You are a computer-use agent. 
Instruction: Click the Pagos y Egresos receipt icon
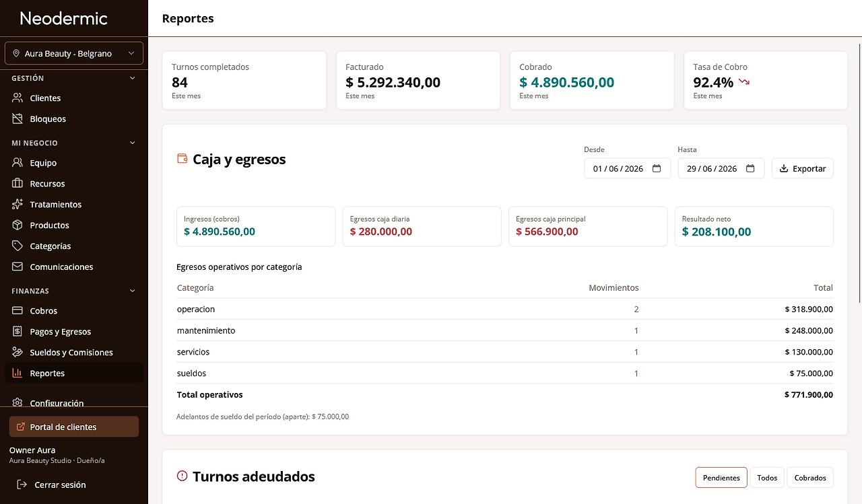18,332
